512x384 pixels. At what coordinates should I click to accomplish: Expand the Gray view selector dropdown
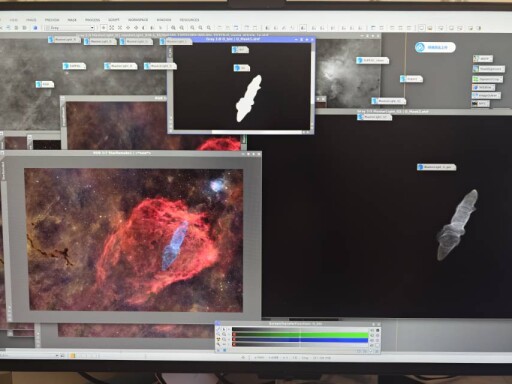point(92,28)
